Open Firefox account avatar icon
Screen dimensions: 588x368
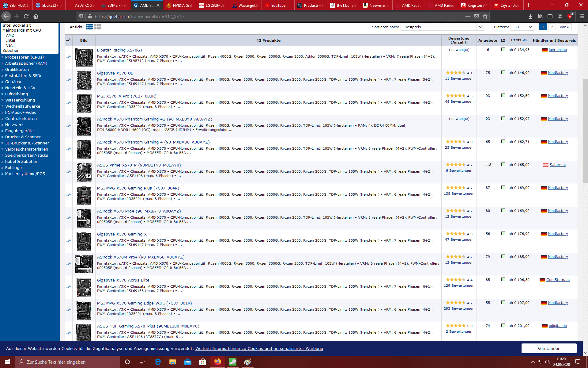560,16
